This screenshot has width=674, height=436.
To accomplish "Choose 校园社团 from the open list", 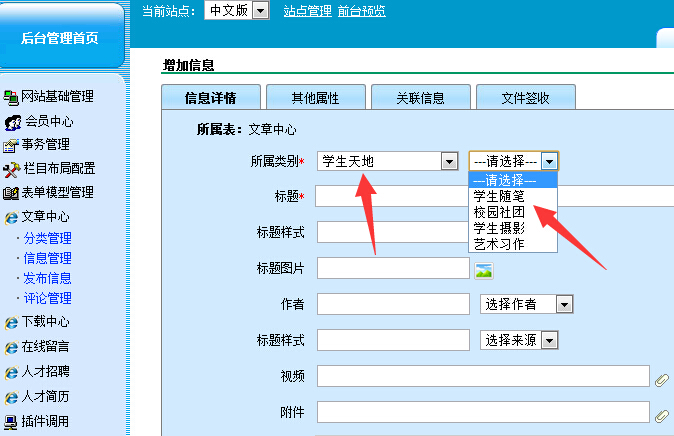I will pos(499,212).
